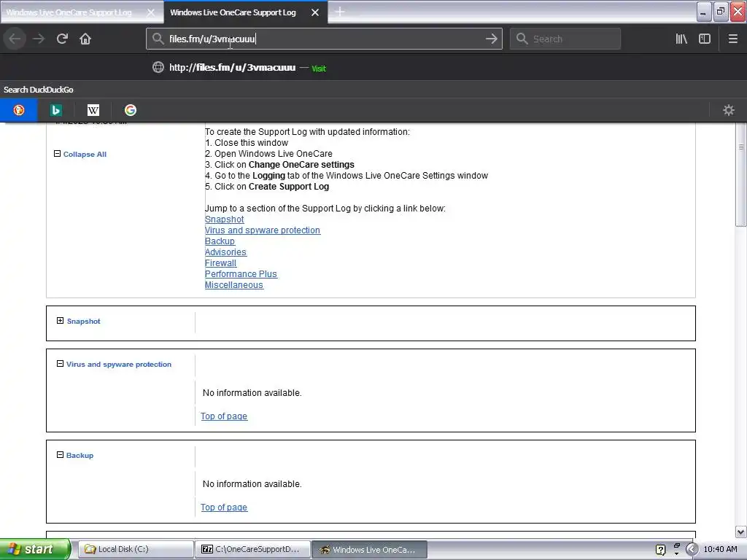Jump to Snapshot link
This screenshot has width=747, height=560.
coord(225,219)
